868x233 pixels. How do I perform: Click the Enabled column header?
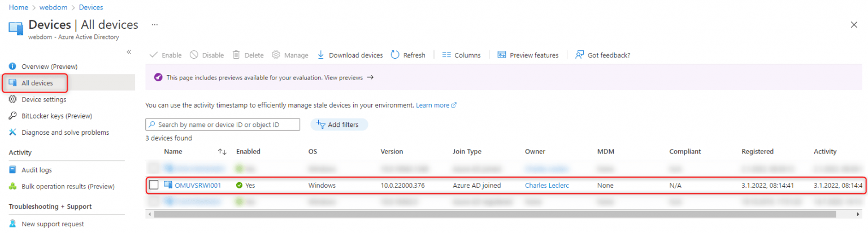[248, 152]
